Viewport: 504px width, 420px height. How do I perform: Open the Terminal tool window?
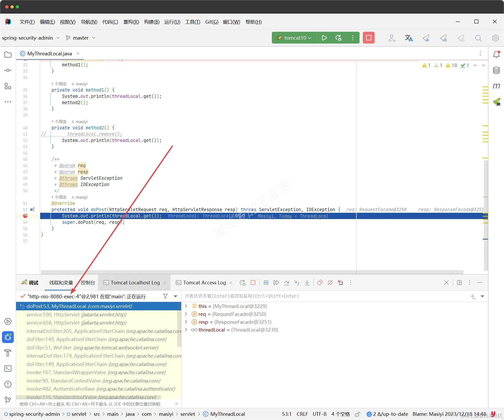click(x=8, y=369)
